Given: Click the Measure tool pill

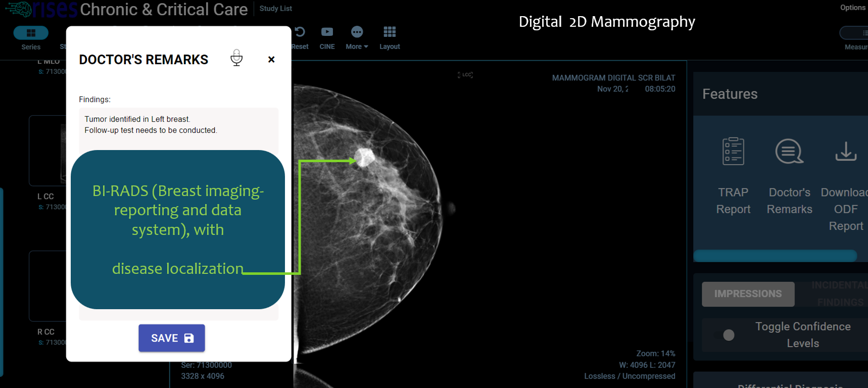Looking at the screenshot, I should 854,33.
